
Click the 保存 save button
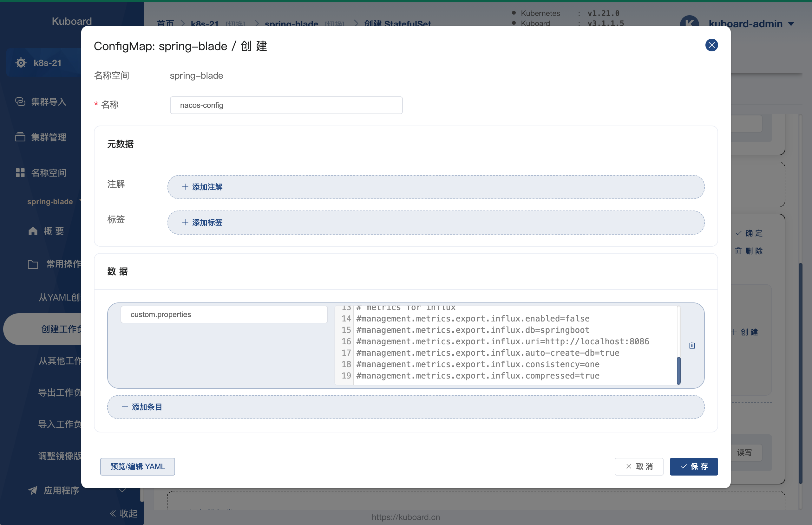(694, 466)
